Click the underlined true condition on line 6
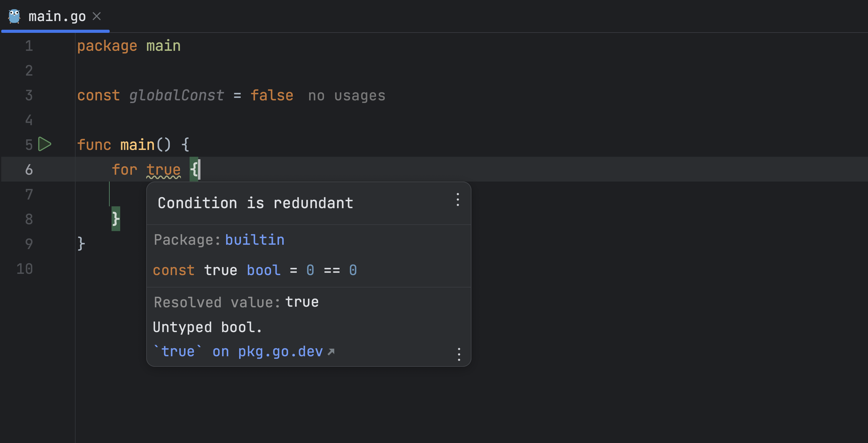 (x=164, y=169)
